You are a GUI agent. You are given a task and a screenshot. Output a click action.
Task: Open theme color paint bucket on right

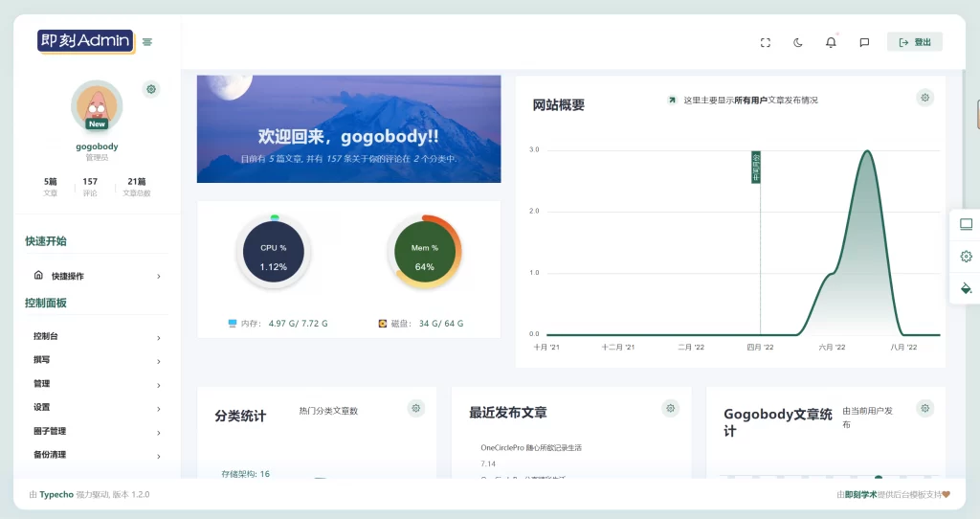tap(966, 288)
